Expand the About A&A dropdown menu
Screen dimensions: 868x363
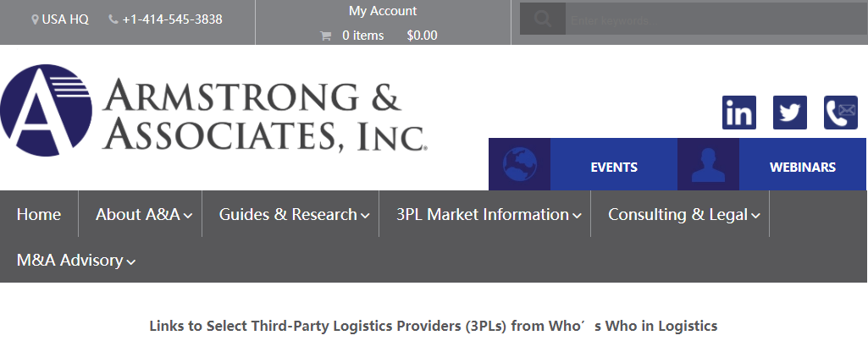[144, 215]
